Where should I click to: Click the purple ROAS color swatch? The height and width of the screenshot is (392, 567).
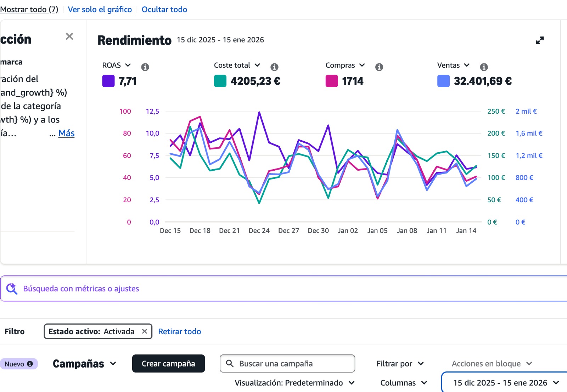click(x=108, y=81)
